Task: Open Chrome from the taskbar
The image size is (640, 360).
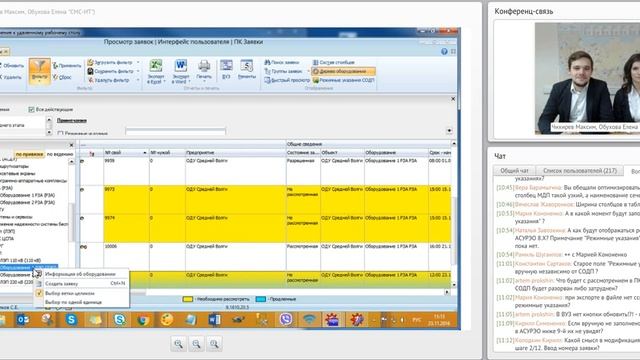Action: 143,320
